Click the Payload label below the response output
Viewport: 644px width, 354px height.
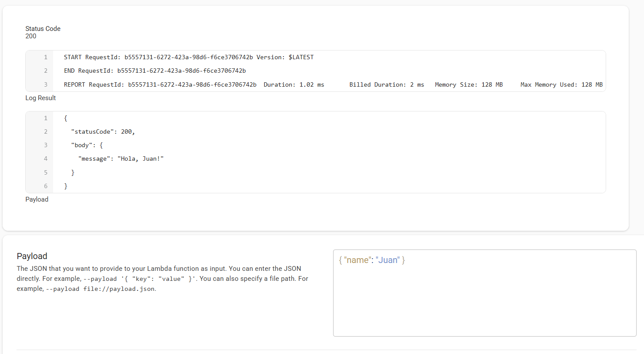[x=37, y=199]
